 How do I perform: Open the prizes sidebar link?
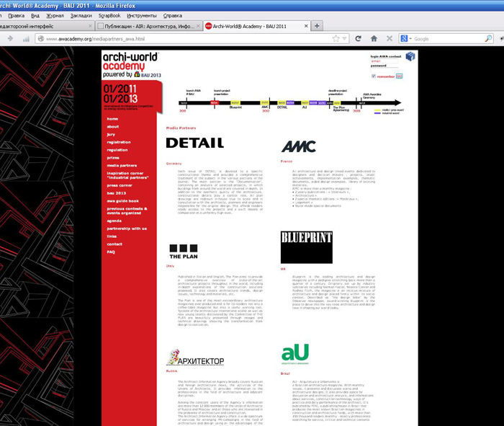tap(113, 158)
